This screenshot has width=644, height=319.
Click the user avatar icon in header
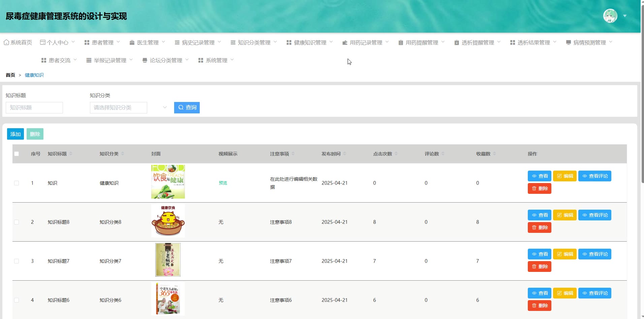(610, 16)
